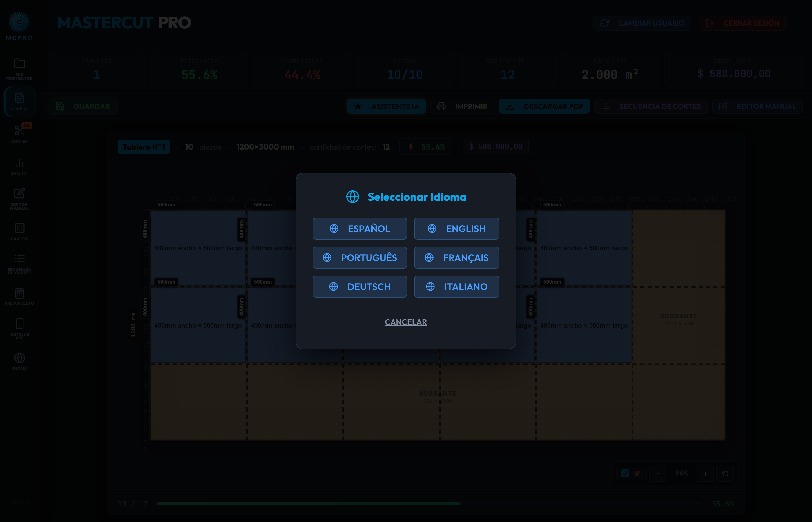The width and height of the screenshot is (812, 522).
Task: Click the Eficiencia 55.6% stat card
Action: (x=199, y=70)
